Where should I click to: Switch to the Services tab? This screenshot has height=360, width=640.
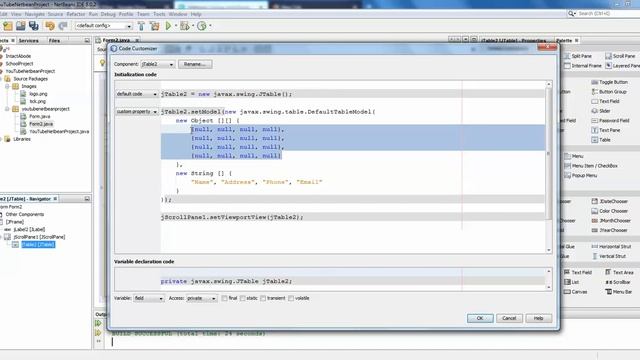tap(29, 41)
